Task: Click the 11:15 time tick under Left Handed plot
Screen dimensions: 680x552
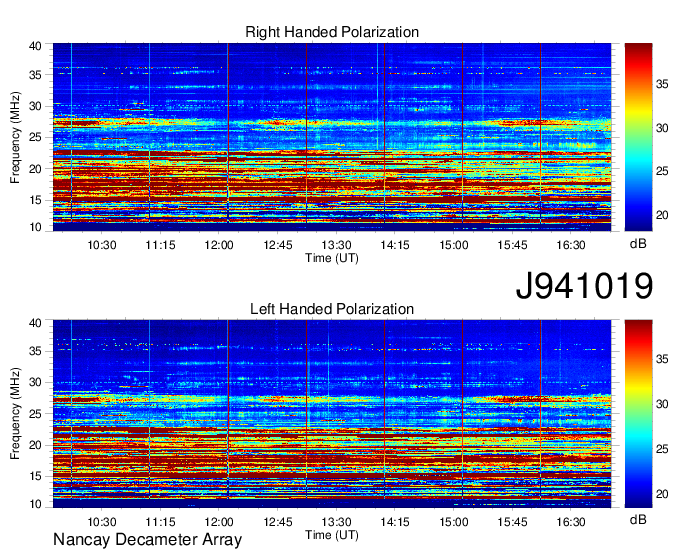Action: tap(160, 522)
